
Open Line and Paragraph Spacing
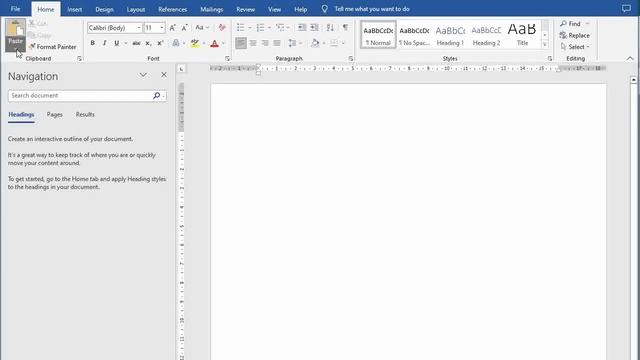[292, 43]
